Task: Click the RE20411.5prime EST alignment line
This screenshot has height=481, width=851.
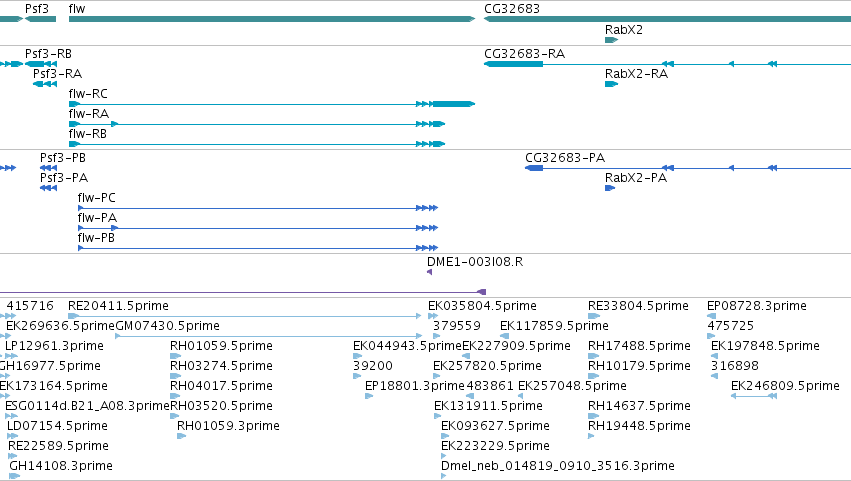Action: (245, 316)
